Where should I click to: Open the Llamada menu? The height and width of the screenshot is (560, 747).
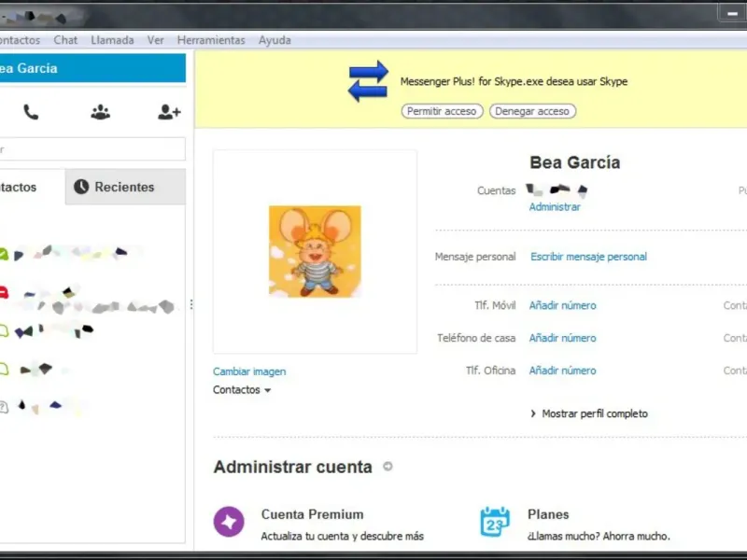[112, 40]
